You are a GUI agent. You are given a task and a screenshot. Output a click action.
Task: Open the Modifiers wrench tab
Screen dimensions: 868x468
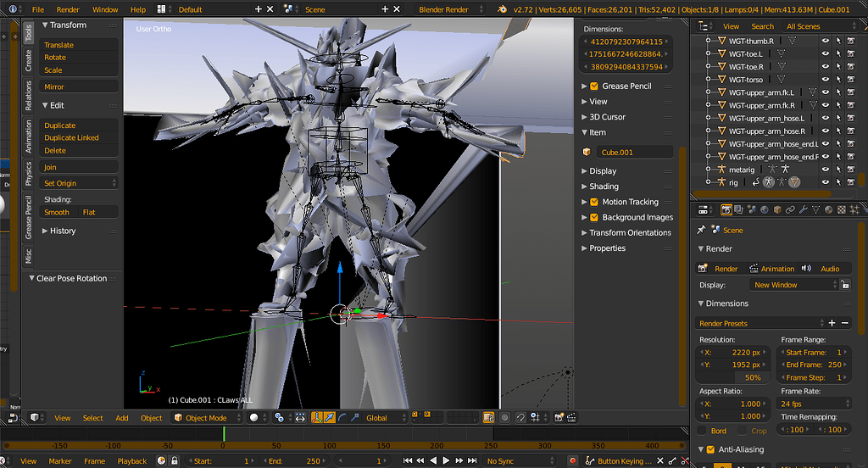click(x=804, y=210)
